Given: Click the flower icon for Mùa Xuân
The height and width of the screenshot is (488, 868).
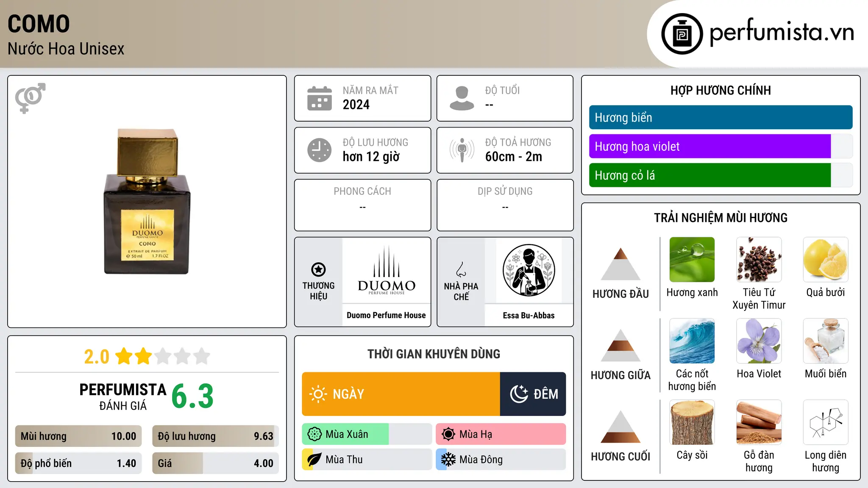Looking at the screenshot, I should tap(314, 434).
